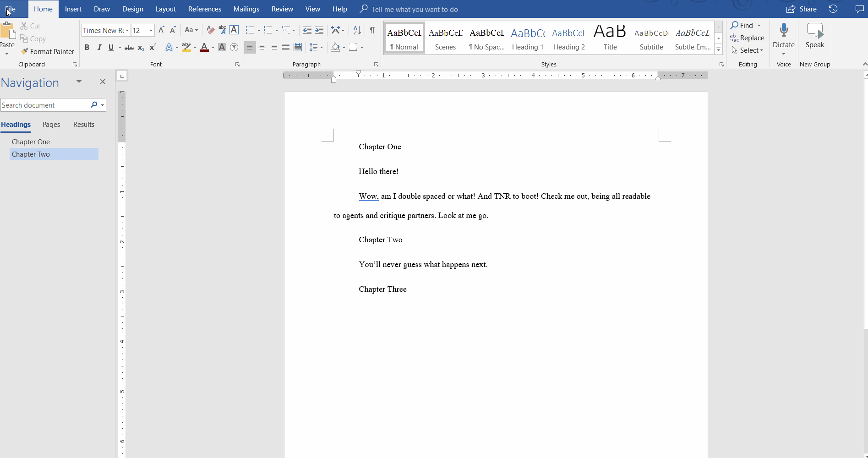868x458 pixels.
Task: Click Increase Indent icon
Action: point(319,30)
